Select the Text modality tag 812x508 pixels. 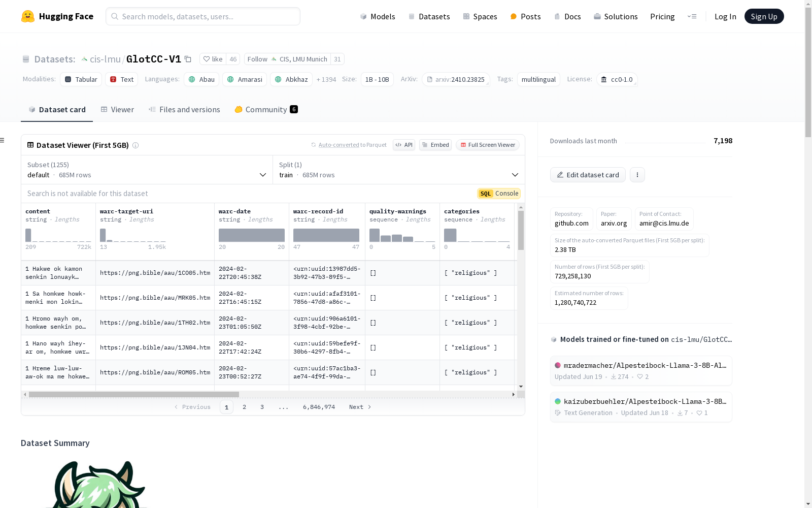tap(122, 79)
